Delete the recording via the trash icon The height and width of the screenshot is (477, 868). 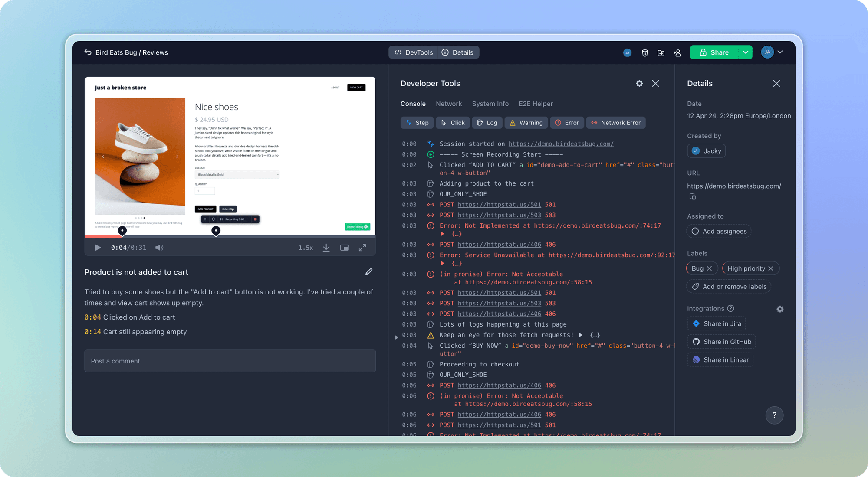[645, 52]
